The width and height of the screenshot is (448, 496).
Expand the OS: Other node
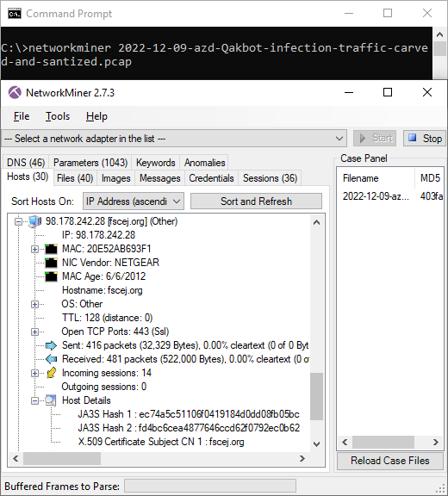tap(34, 304)
